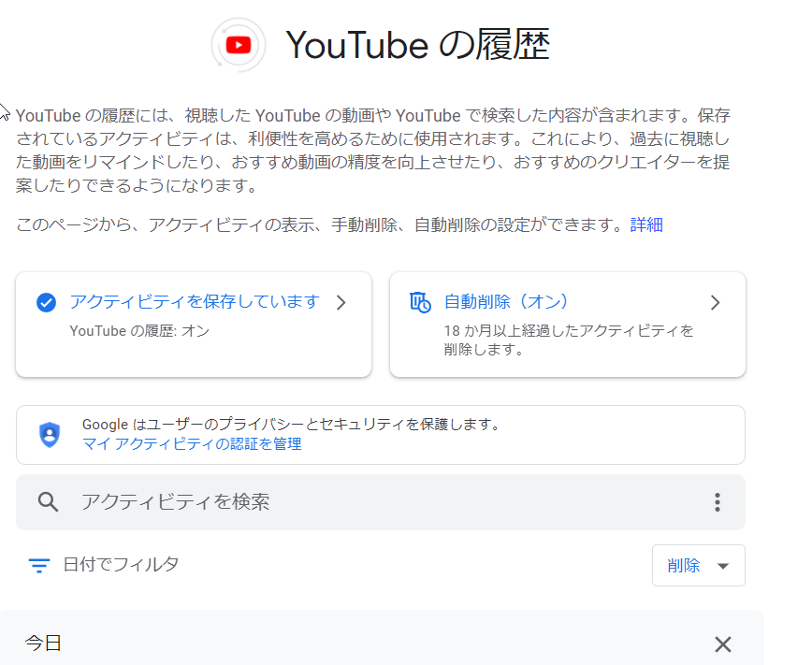Click the red play button inside the logo
Screen dimensions: 812x665
pos(238,44)
